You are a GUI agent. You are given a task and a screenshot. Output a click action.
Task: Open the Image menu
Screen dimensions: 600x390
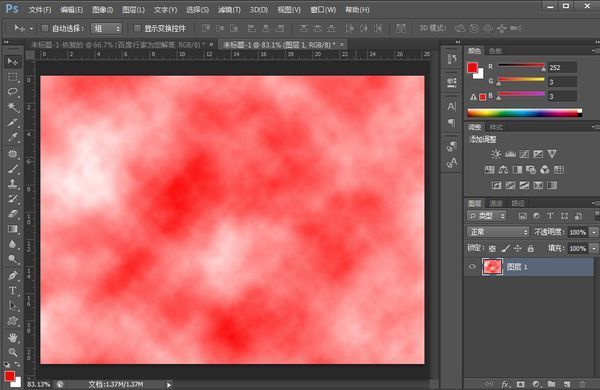[x=102, y=10]
